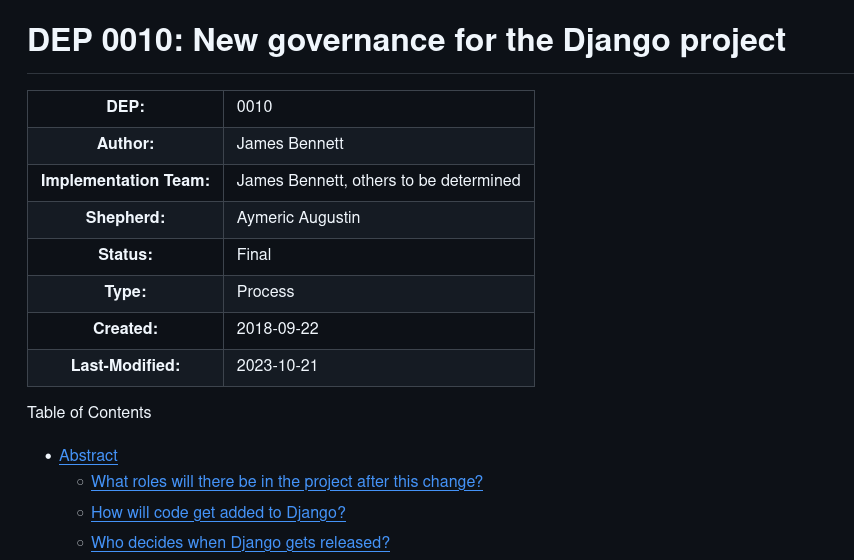The width and height of the screenshot is (854, 560).
Task: Click 'James Bennett, others to be determined' cell
Action: (x=378, y=181)
